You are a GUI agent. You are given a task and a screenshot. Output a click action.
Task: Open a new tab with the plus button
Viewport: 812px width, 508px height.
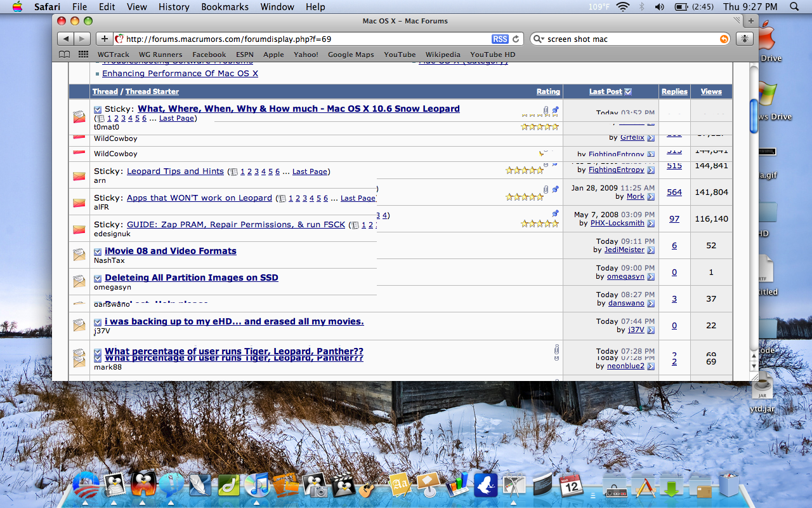(750, 21)
